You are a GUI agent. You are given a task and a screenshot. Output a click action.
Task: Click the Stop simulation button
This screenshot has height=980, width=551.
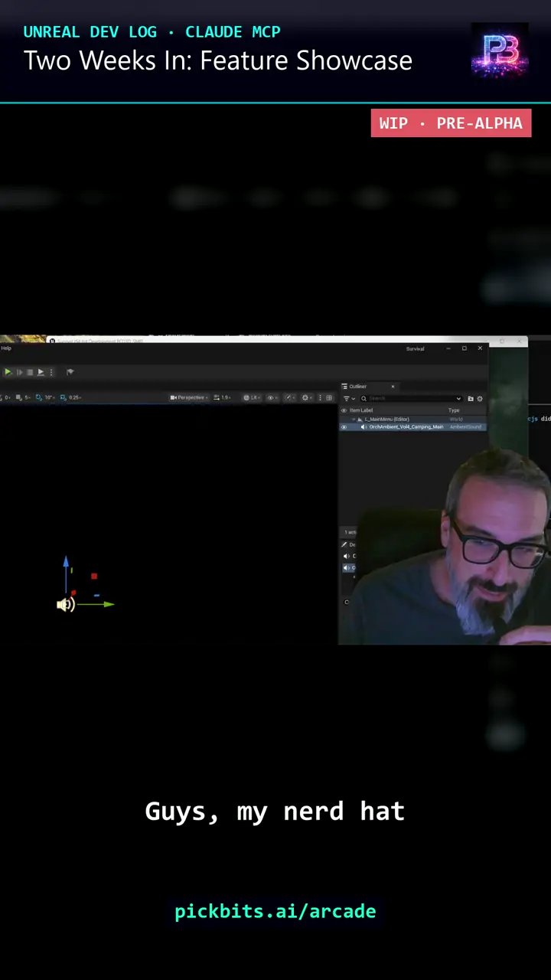click(x=30, y=372)
